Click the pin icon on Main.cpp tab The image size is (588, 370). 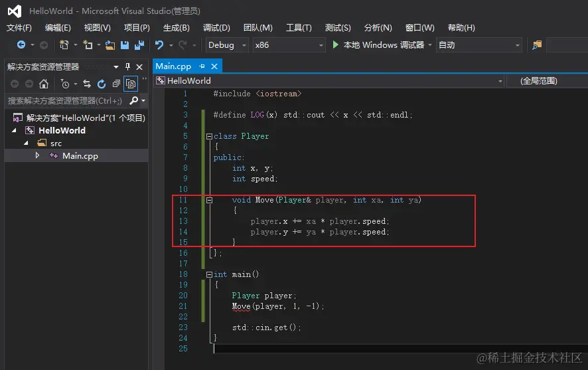click(202, 66)
